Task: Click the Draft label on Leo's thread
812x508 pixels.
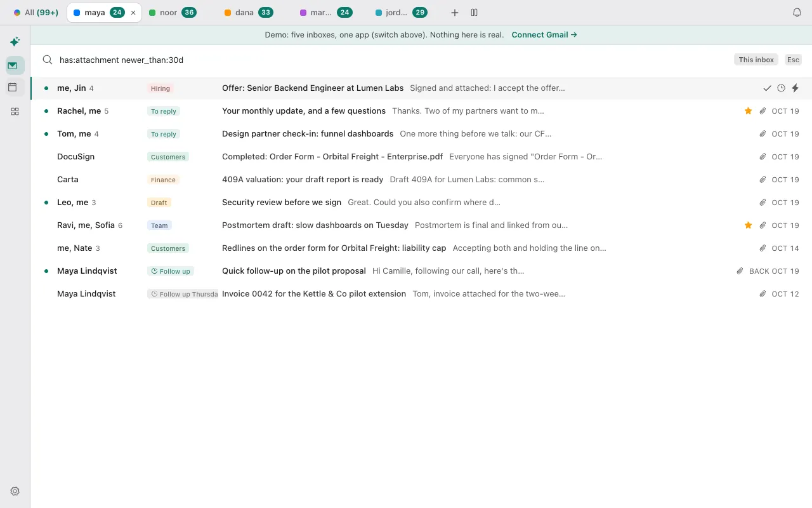Action: click(x=159, y=203)
